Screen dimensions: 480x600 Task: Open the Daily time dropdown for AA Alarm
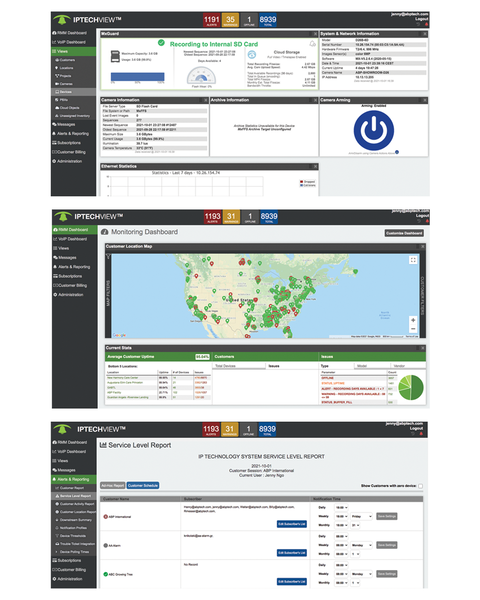[341, 536]
